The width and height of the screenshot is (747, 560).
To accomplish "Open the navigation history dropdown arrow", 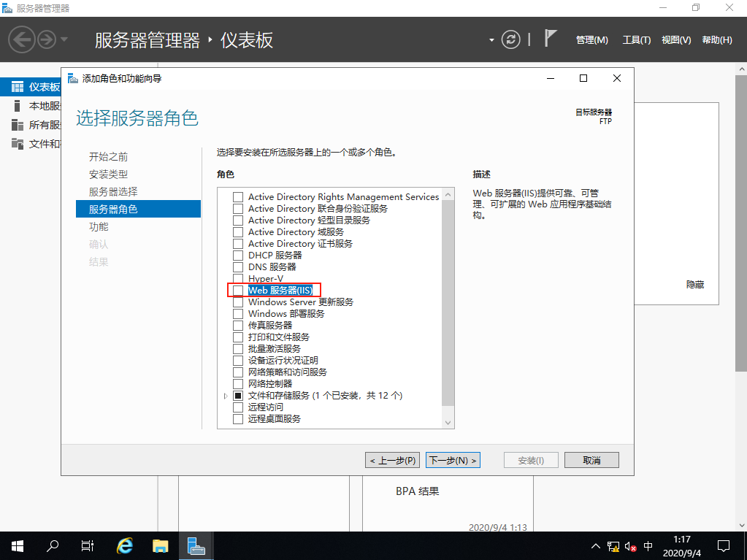I will pos(64,39).
